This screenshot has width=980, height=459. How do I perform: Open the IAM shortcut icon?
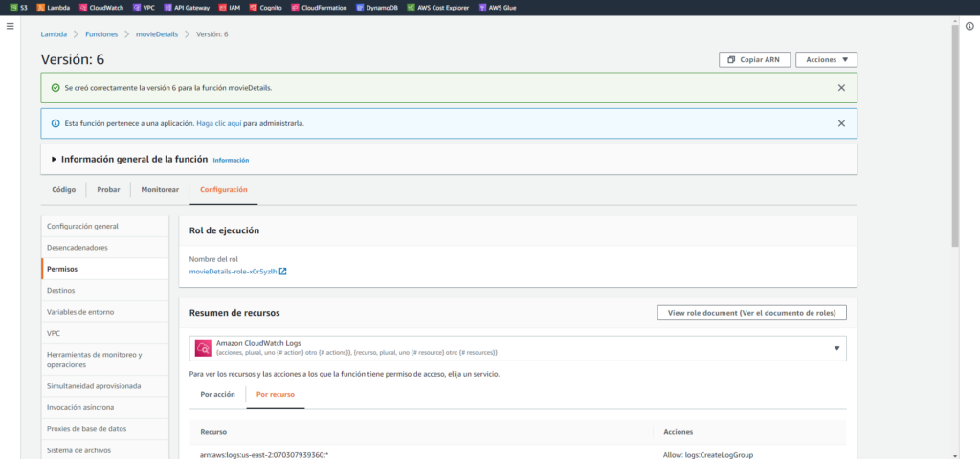pyautogui.click(x=223, y=8)
